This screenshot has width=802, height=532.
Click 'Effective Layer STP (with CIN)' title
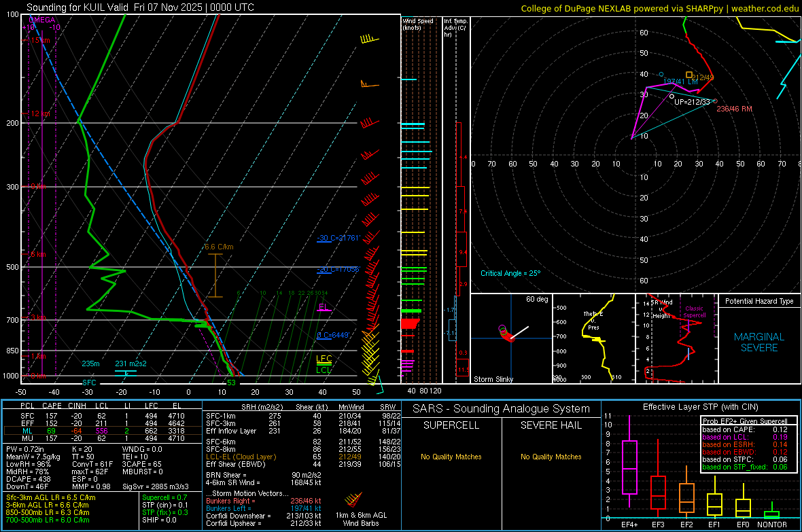[x=700, y=407]
